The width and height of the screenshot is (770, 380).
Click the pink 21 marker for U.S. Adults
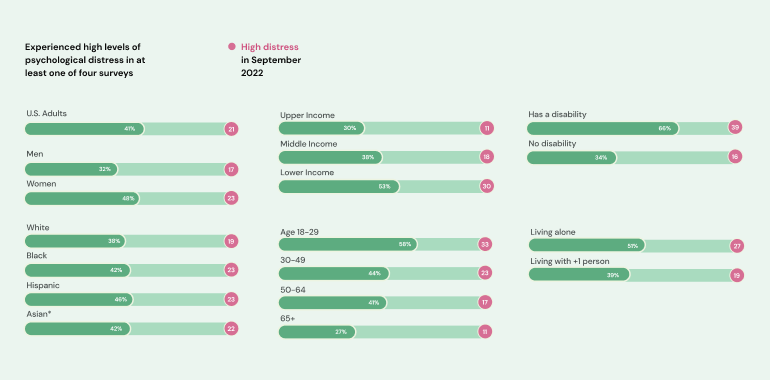(231, 129)
